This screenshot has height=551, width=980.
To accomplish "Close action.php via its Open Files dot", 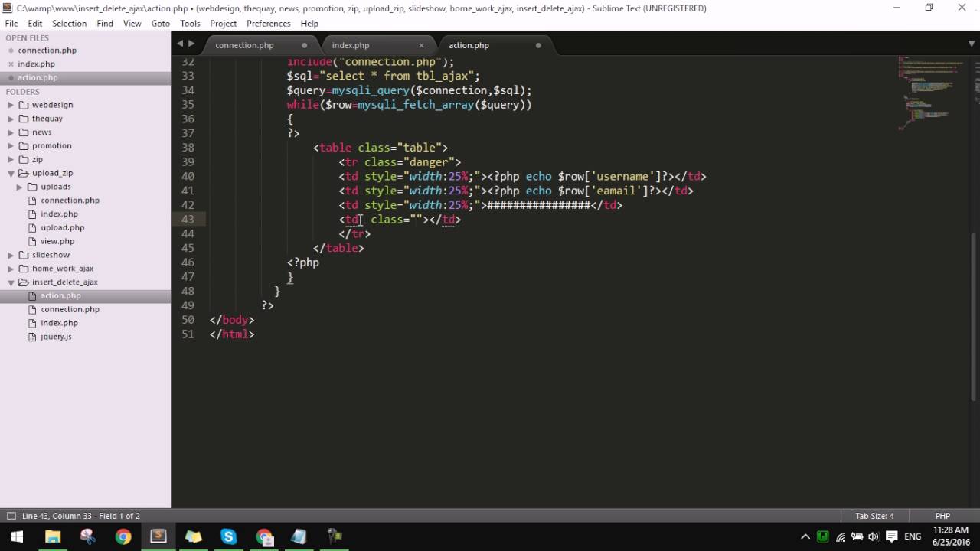I will tap(11, 78).
